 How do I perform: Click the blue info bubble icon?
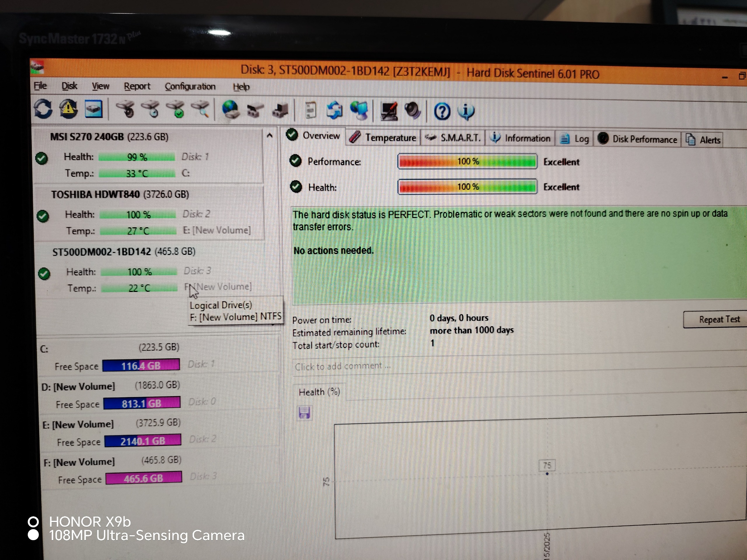(x=466, y=111)
